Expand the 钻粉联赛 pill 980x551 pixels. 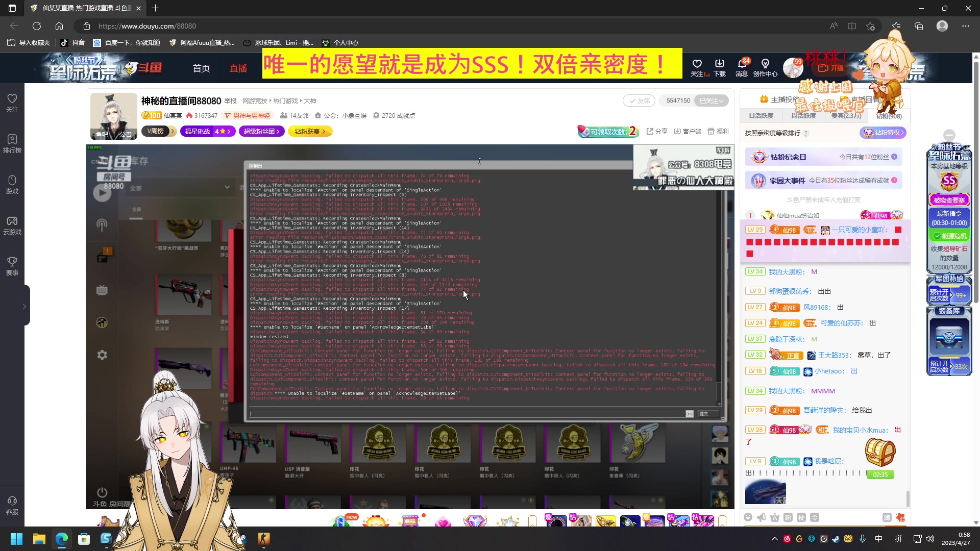[310, 132]
